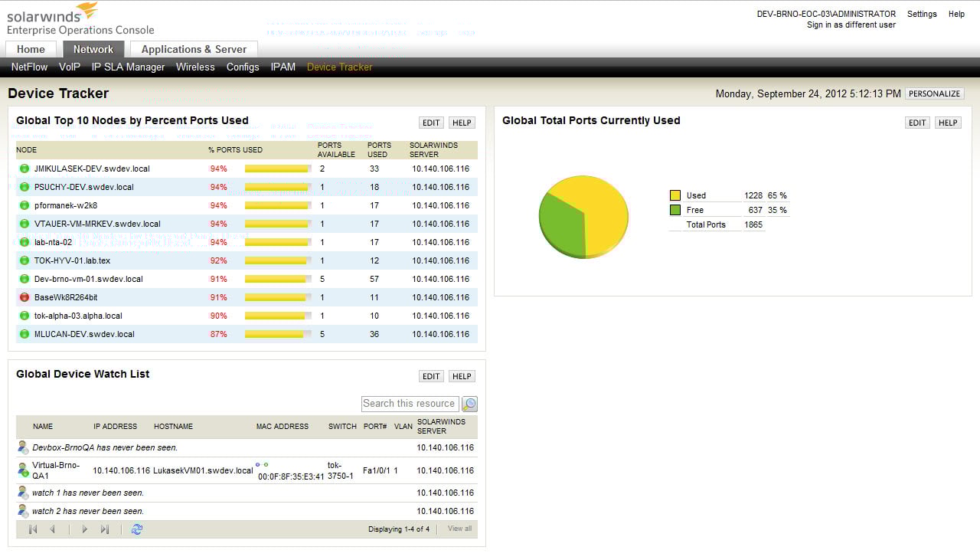
Task: Open the Configs menu item
Action: coord(243,67)
